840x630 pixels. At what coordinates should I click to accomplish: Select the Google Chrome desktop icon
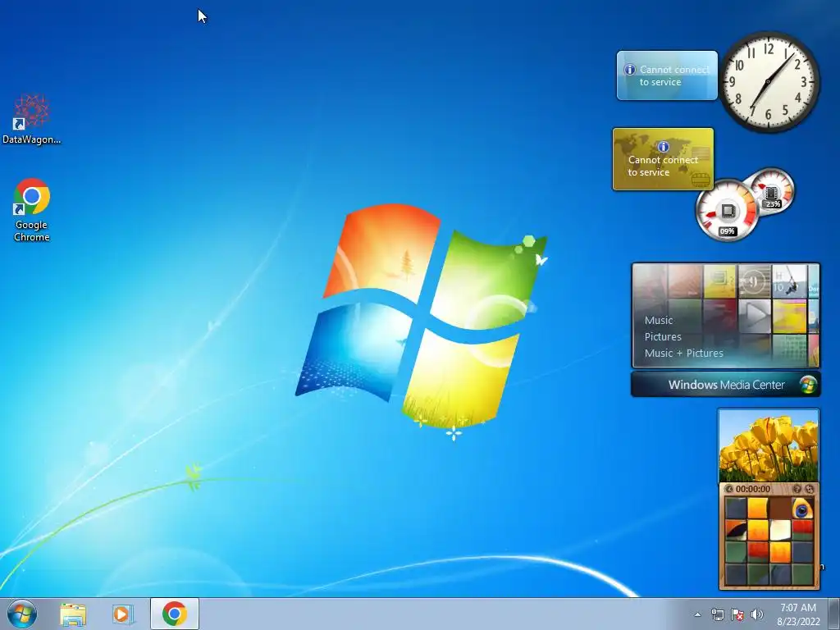tap(32, 209)
